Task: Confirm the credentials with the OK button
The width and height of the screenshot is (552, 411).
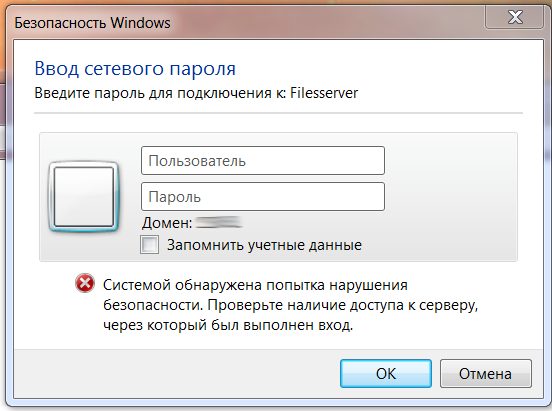Action: [x=386, y=373]
